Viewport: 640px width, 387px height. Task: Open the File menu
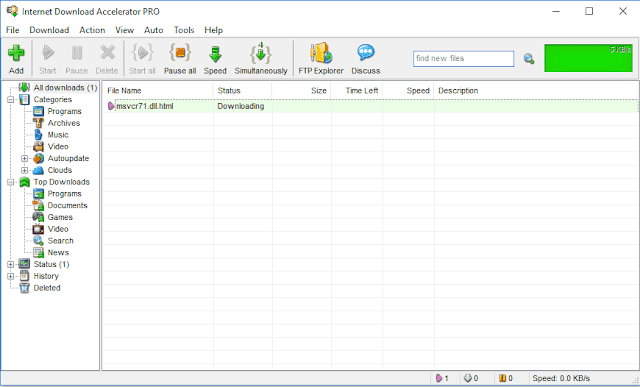[x=13, y=30]
